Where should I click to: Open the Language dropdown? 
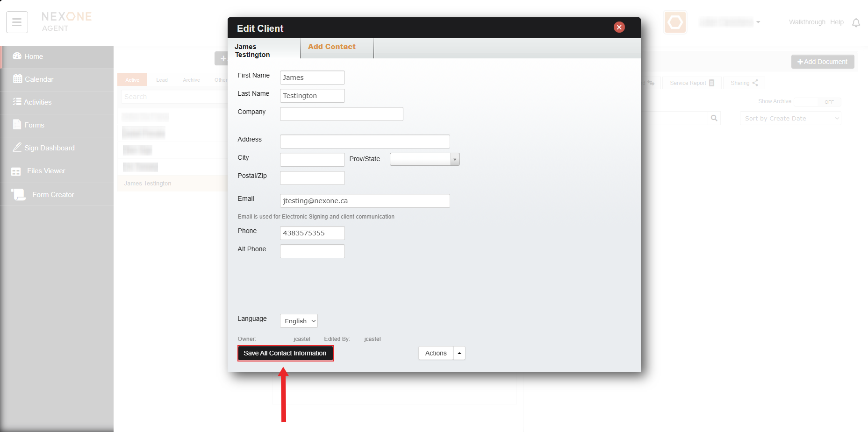click(x=299, y=321)
